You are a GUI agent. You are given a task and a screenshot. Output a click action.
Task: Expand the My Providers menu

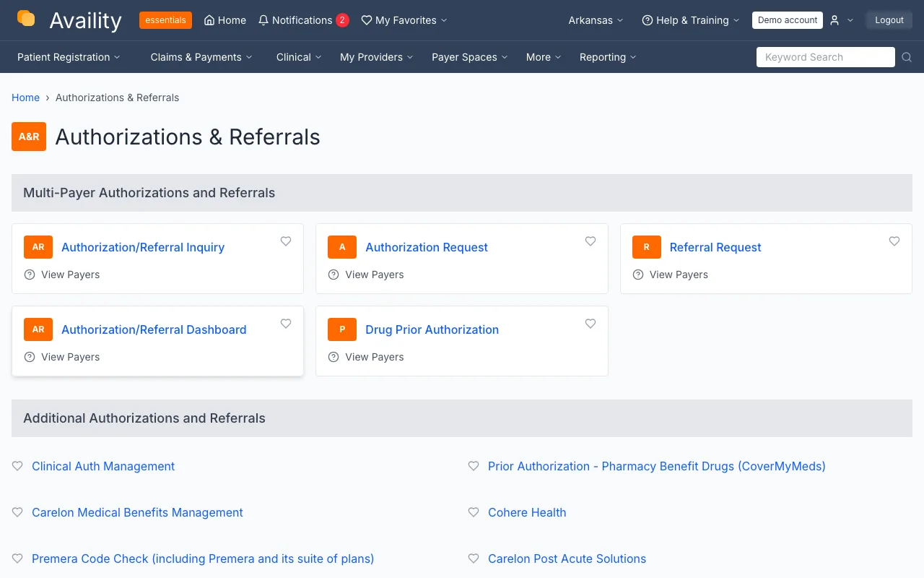point(377,57)
